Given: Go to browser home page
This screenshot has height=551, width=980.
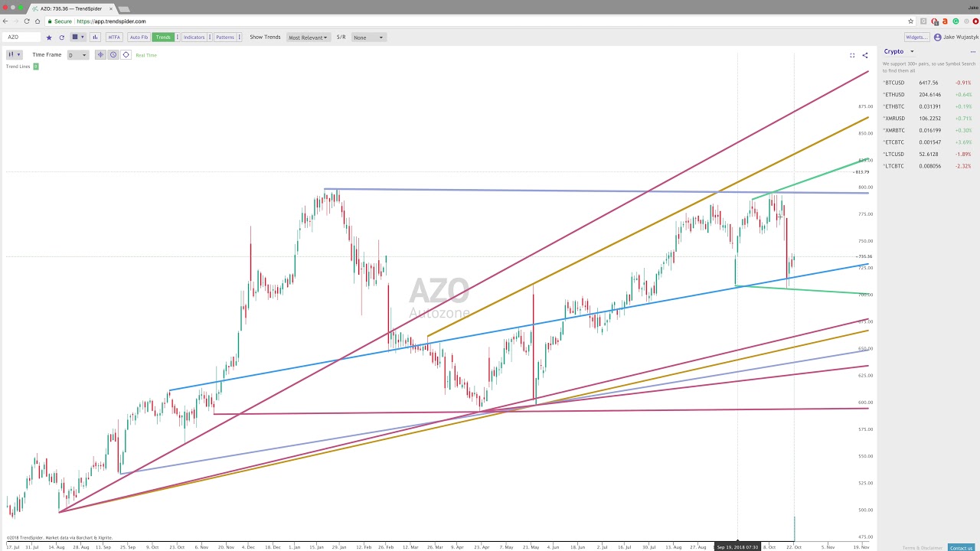Looking at the screenshot, I should pos(37,21).
